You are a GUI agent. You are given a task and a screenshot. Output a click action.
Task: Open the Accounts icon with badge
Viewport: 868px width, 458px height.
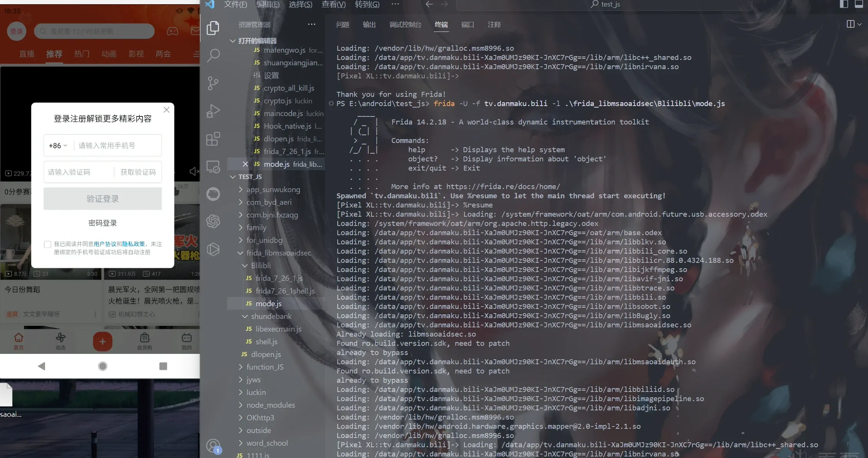click(x=213, y=446)
